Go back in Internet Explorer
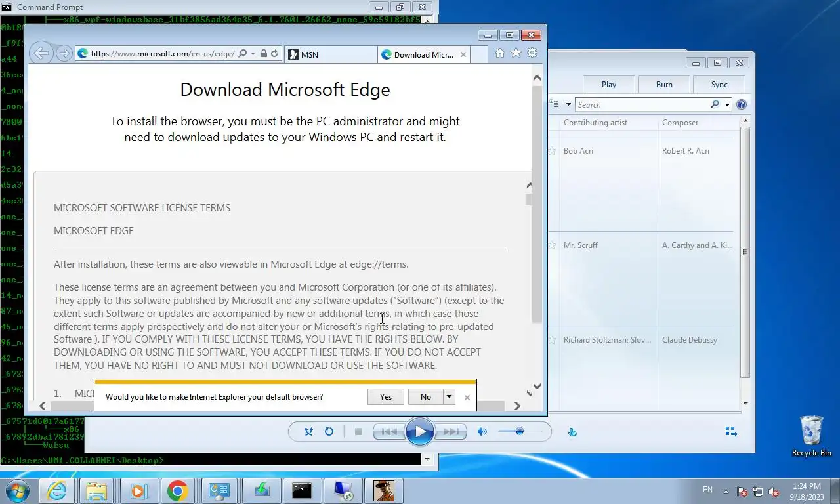Image resolution: width=840 pixels, height=504 pixels. 41,53
